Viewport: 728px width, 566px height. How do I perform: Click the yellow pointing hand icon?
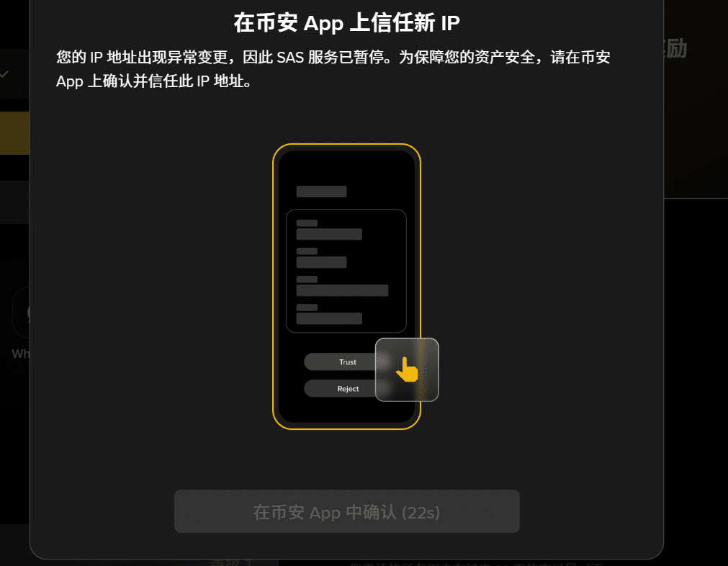pos(407,369)
